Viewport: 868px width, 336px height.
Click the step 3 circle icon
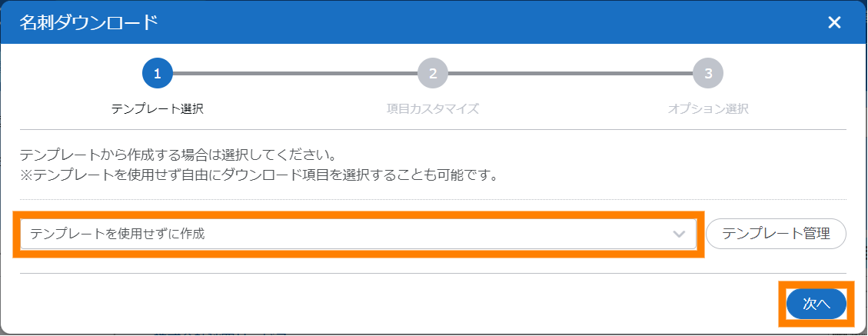708,74
